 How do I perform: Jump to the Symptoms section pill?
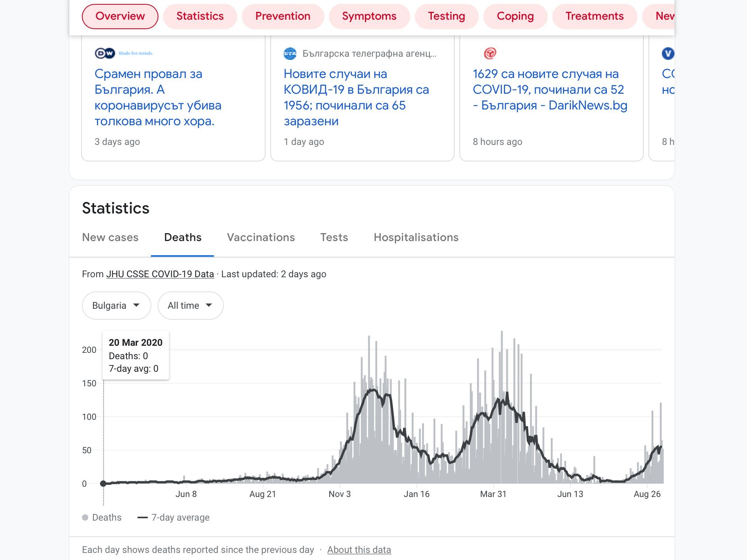coord(369,16)
